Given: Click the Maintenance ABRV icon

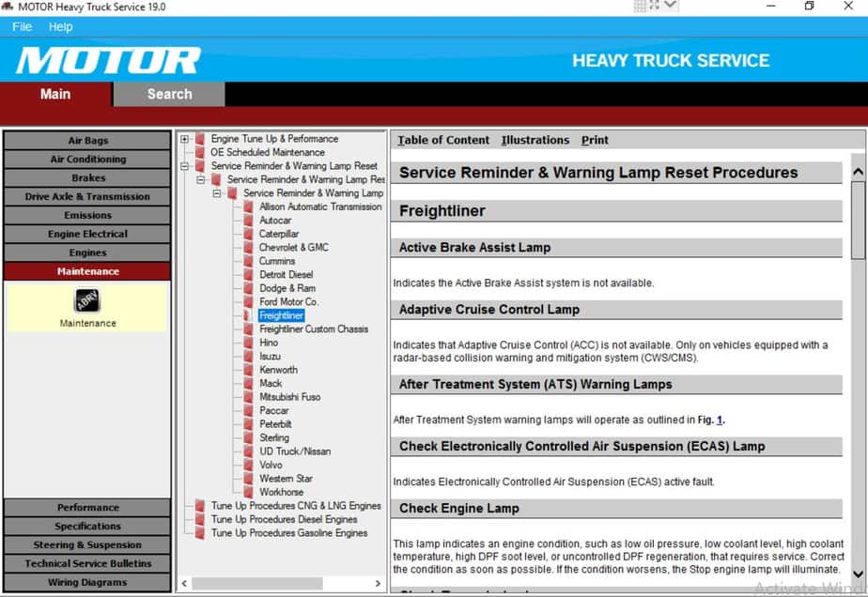Looking at the screenshot, I should coord(87,300).
